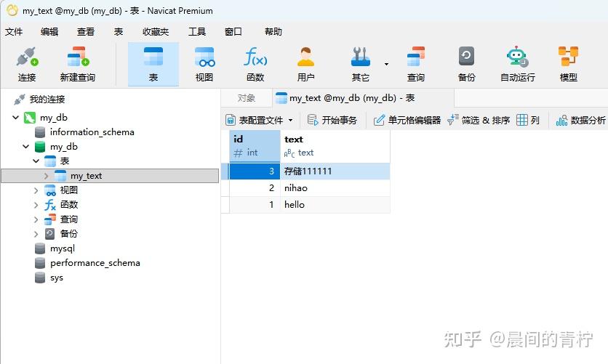Open the Backup (备份) toolbar icon
This screenshot has height=364, width=608.
(x=466, y=64)
